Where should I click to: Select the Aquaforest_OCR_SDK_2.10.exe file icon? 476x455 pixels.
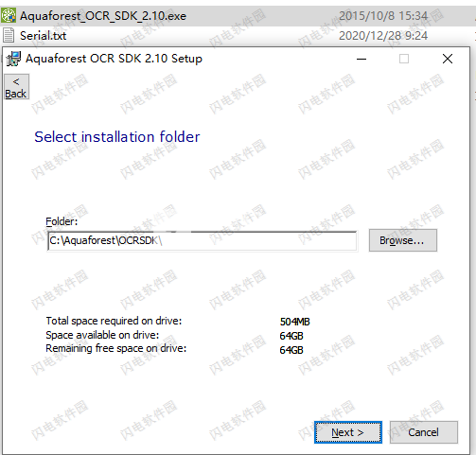coord(9,15)
